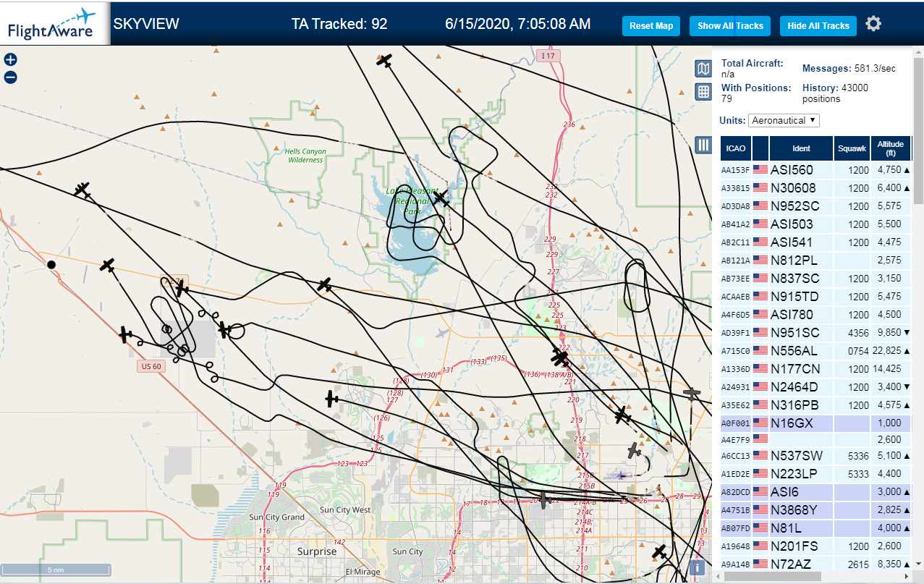Viewport: 924px width, 584px height.
Task: Select aircraft ASI503 in the list
Action: coord(816,224)
